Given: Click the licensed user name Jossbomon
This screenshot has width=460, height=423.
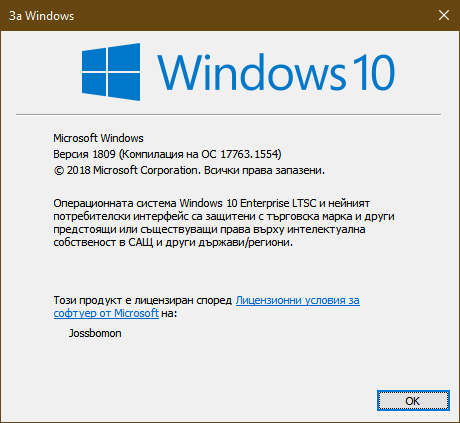Looking at the screenshot, I should point(95,333).
